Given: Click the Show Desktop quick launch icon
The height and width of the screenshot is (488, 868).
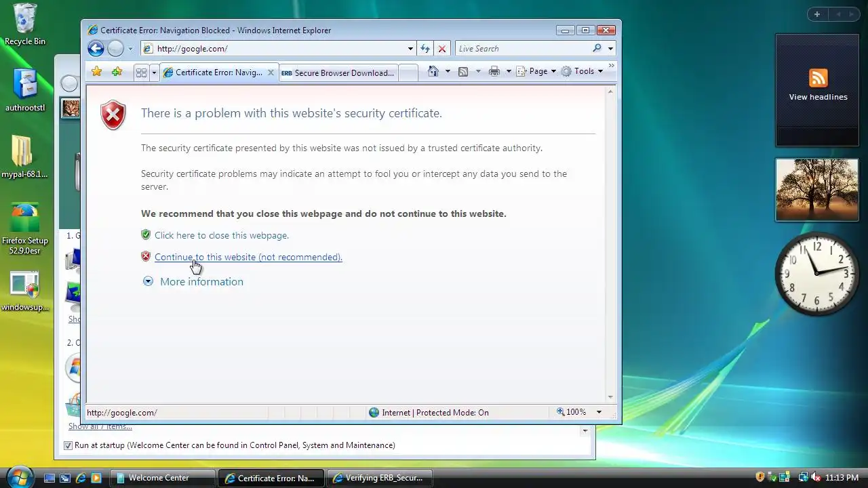Looking at the screenshot, I should 50,478.
